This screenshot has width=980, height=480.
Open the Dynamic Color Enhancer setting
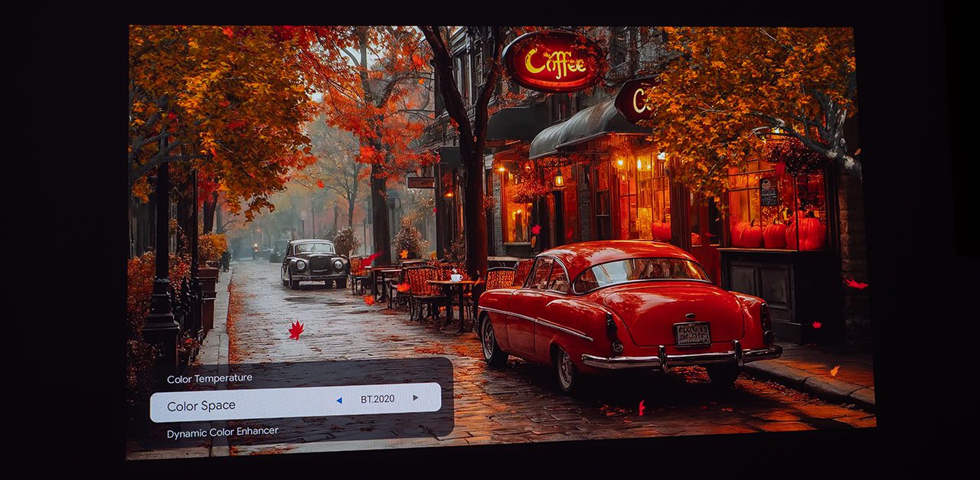223,432
